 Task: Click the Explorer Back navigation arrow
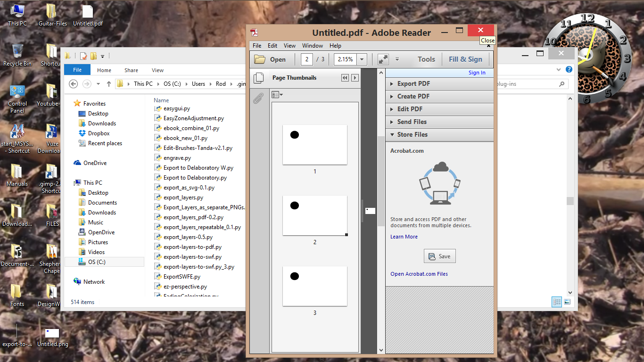[x=73, y=84]
